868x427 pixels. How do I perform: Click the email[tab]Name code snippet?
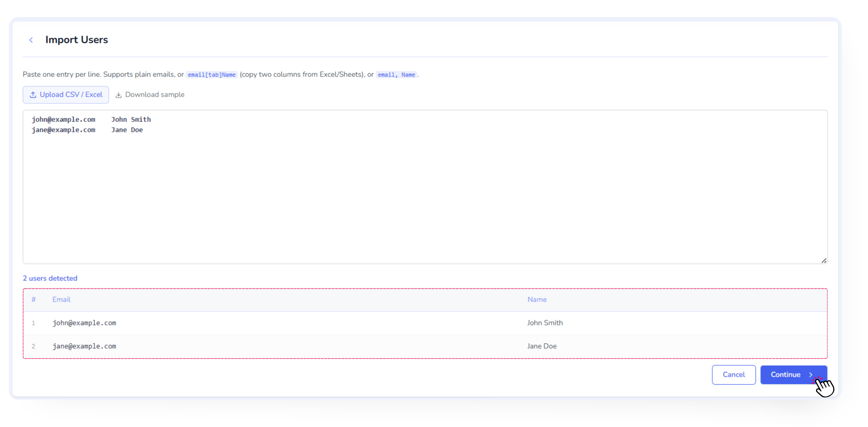point(212,75)
